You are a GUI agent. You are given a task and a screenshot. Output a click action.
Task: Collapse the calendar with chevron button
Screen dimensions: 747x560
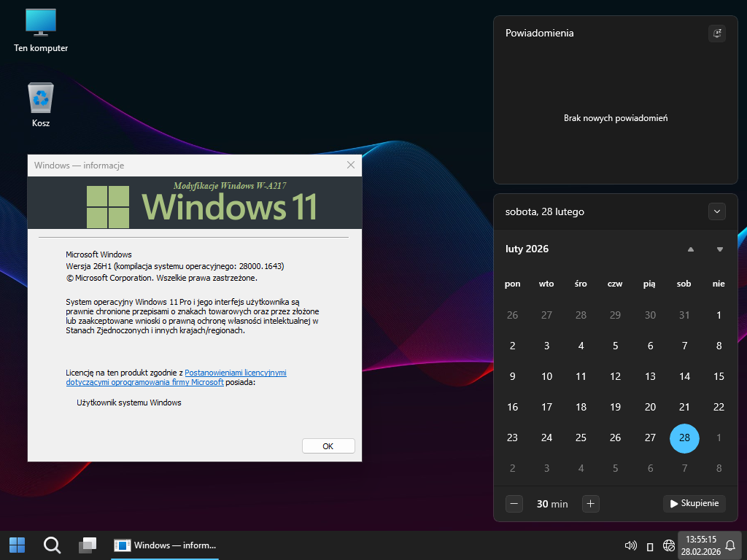click(x=717, y=211)
